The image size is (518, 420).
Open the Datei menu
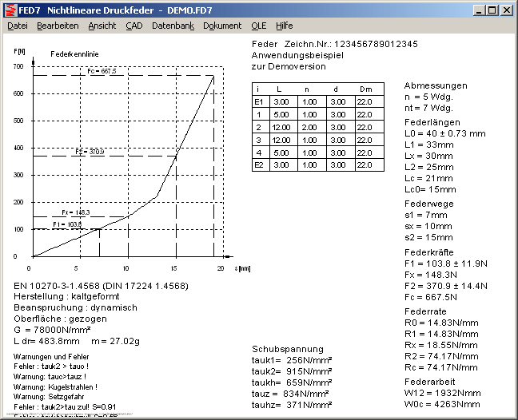(17, 26)
